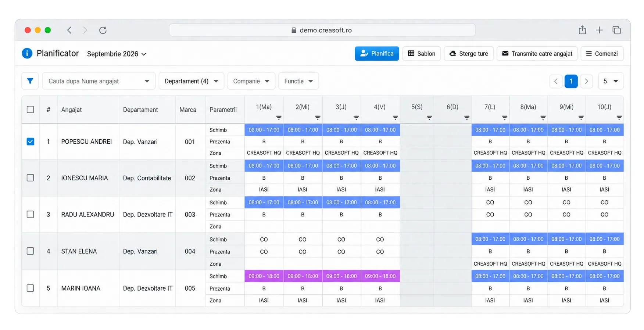
Task: Click the Sterge ture button
Action: tap(469, 54)
